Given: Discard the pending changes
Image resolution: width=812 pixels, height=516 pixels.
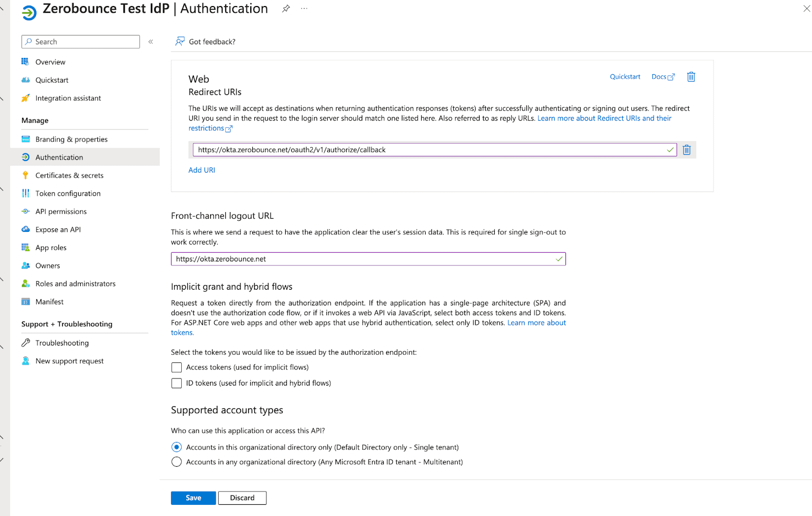Looking at the screenshot, I should click(x=242, y=498).
